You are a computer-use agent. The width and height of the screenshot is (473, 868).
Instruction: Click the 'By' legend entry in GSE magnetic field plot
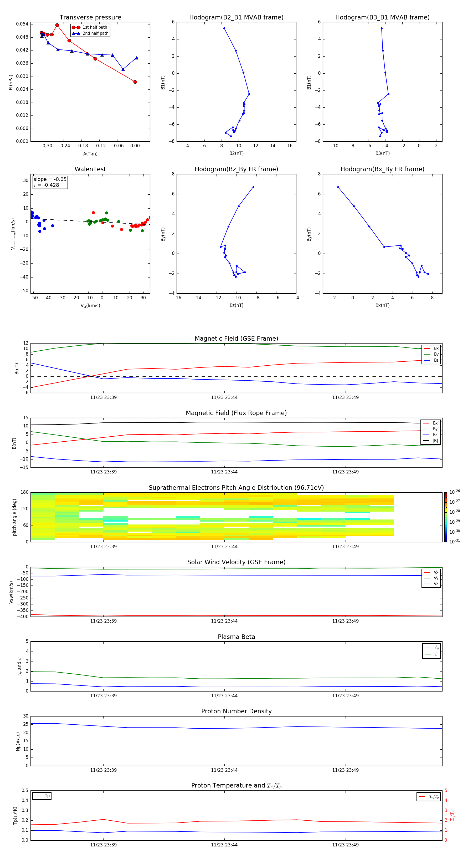(x=431, y=355)
